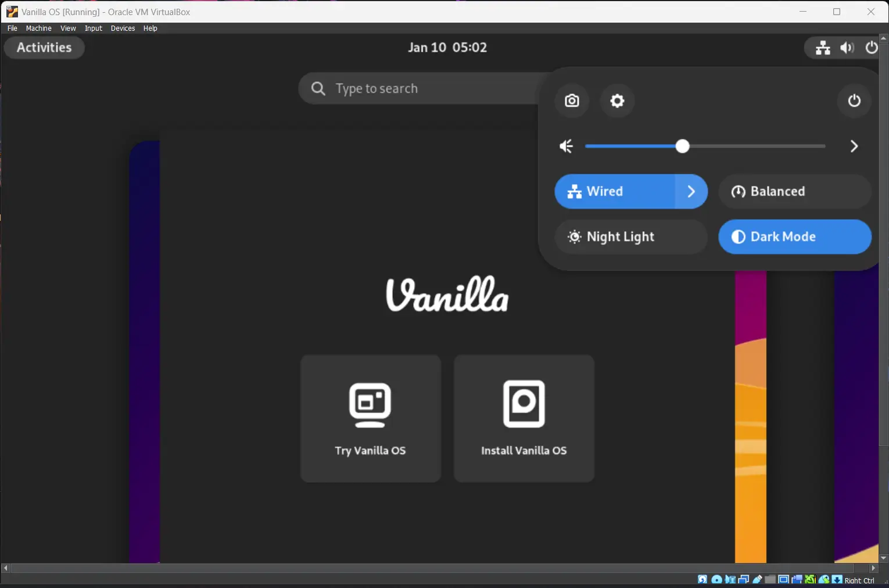The image size is (889, 588).
Task: Choose Try Vanilla OS
Action: [371, 418]
